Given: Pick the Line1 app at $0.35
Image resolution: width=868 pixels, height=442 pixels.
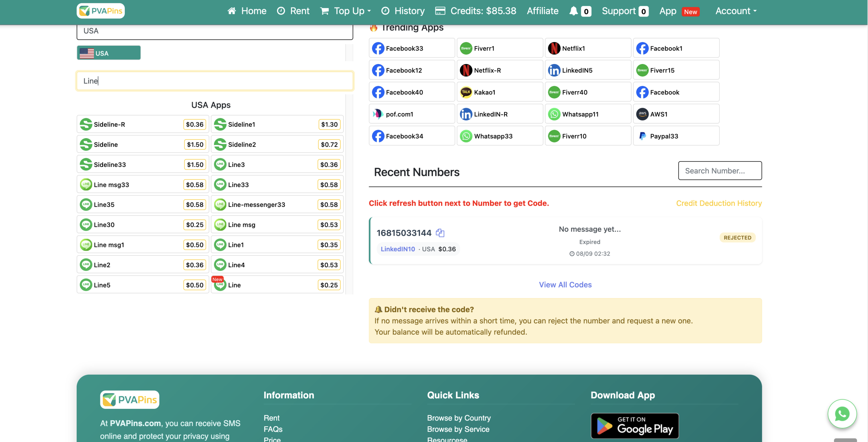Looking at the screenshot, I should (277, 245).
